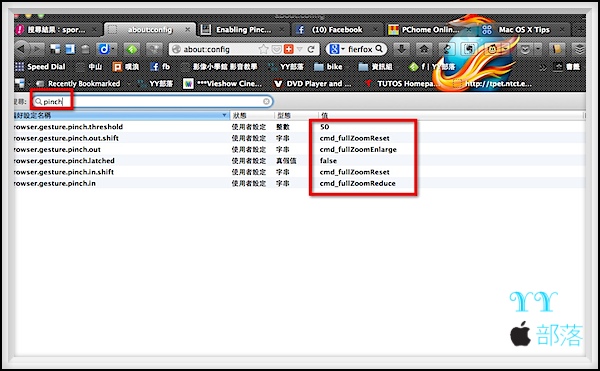This screenshot has width=600, height=371.
Task: Click the pinch filter search field
Action: 153,101
